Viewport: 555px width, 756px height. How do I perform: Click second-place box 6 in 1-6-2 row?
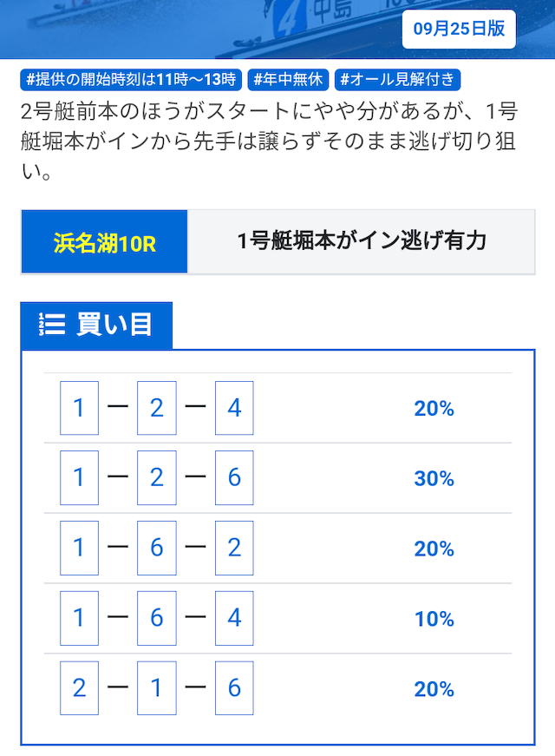click(x=157, y=549)
